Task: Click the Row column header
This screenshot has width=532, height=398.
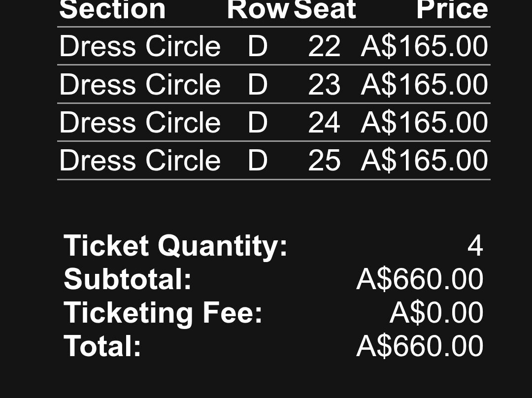Action: pyautogui.click(x=258, y=10)
